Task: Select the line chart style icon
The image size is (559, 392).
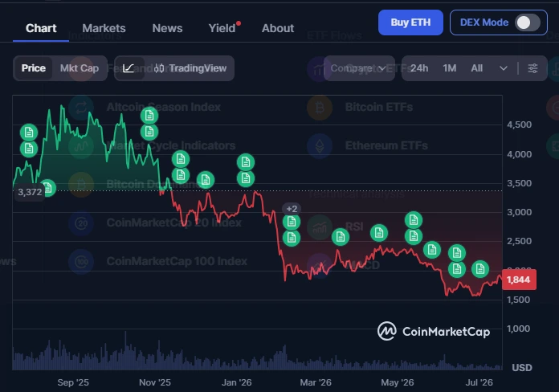Action: point(129,68)
